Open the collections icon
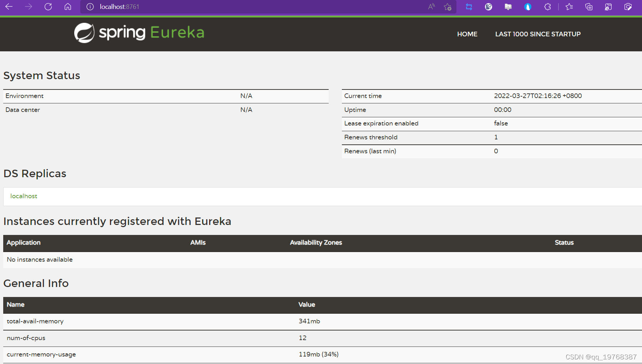642x364 pixels. pyautogui.click(x=589, y=7)
